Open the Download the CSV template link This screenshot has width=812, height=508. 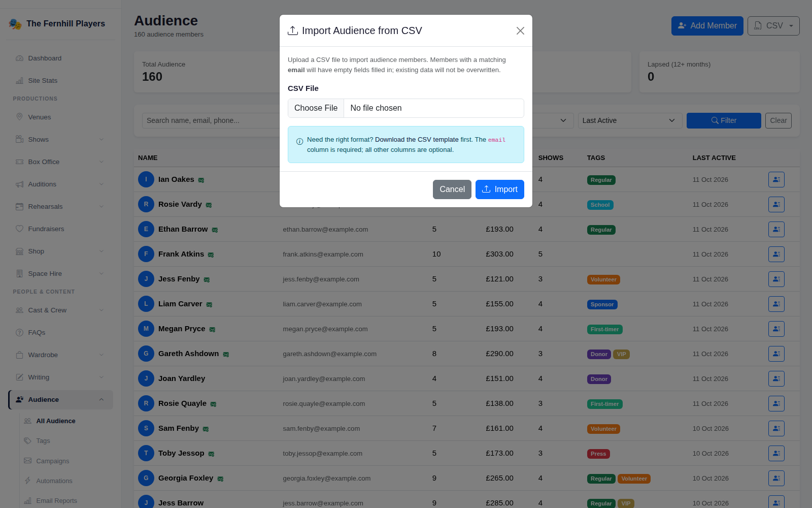(x=417, y=140)
